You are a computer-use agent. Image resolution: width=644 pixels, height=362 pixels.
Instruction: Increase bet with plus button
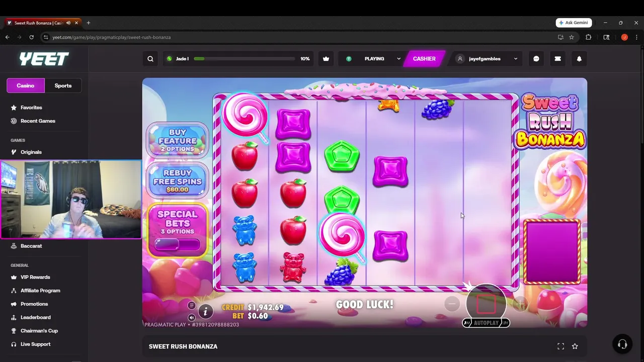[x=520, y=304]
